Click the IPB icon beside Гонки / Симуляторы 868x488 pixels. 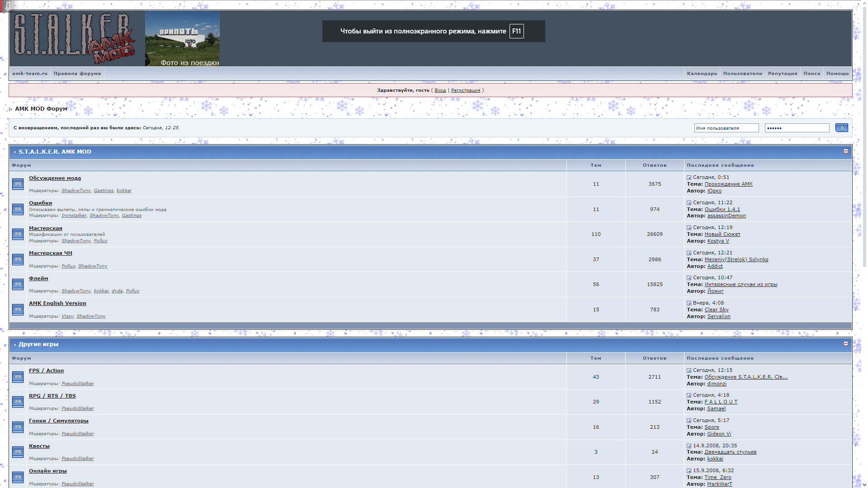click(x=18, y=427)
